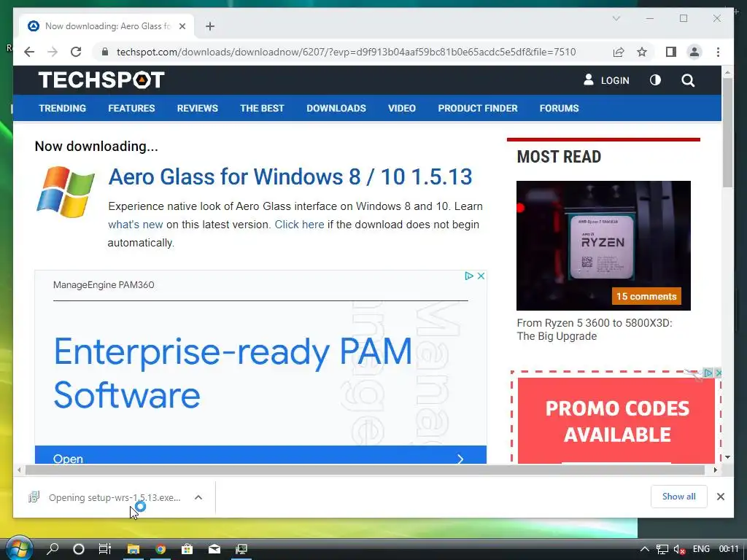This screenshot has height=560, width=747.
Task: Open volume control in tray
Action: pyautogui.click(x=679, y=549)
